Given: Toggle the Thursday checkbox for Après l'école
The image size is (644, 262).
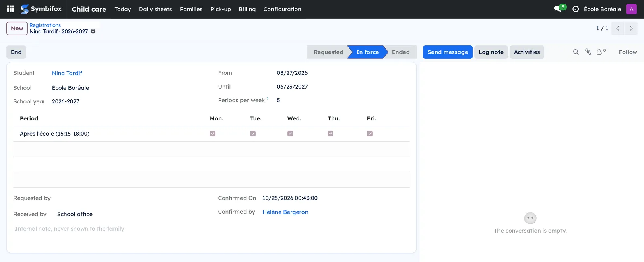Looking at the screenshot, I should pos(330,134).
